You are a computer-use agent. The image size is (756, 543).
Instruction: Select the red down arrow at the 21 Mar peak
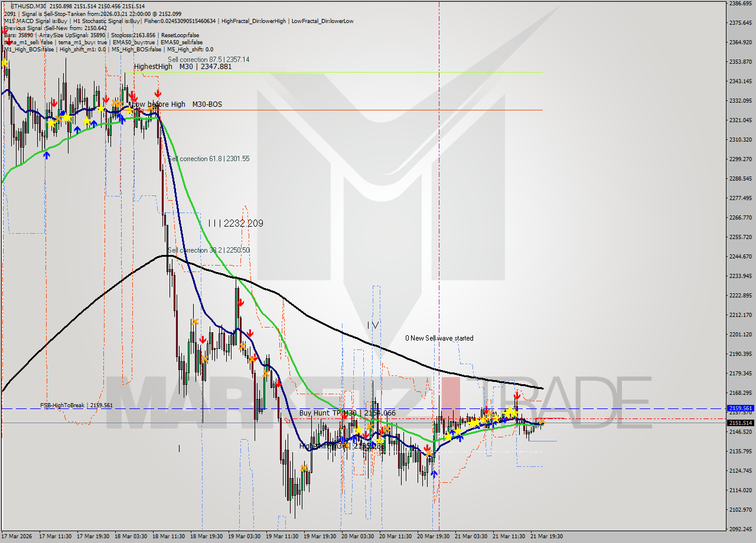pos(517,395)
